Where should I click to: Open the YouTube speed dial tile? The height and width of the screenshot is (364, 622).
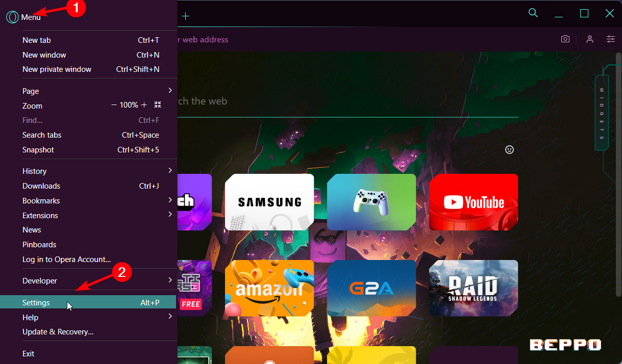pyautogui.click(x=474, y=202)
